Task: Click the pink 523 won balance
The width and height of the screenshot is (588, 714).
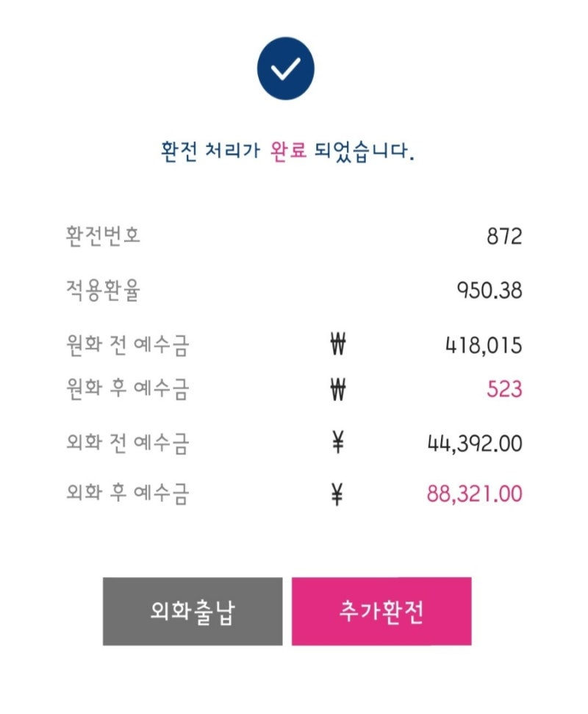Action: click(x=504, y=389)
